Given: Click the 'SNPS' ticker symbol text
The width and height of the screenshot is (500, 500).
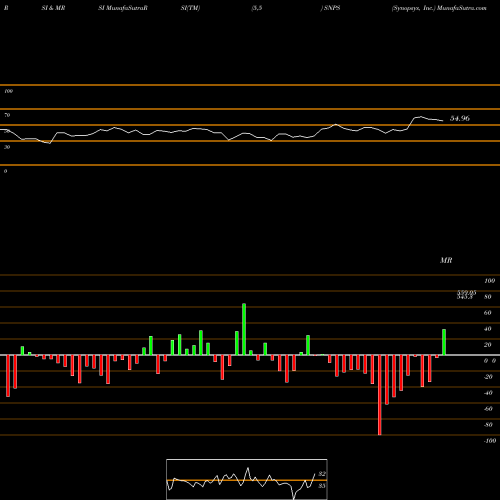Looking at the screenshot, I should [x=332, y=8].
